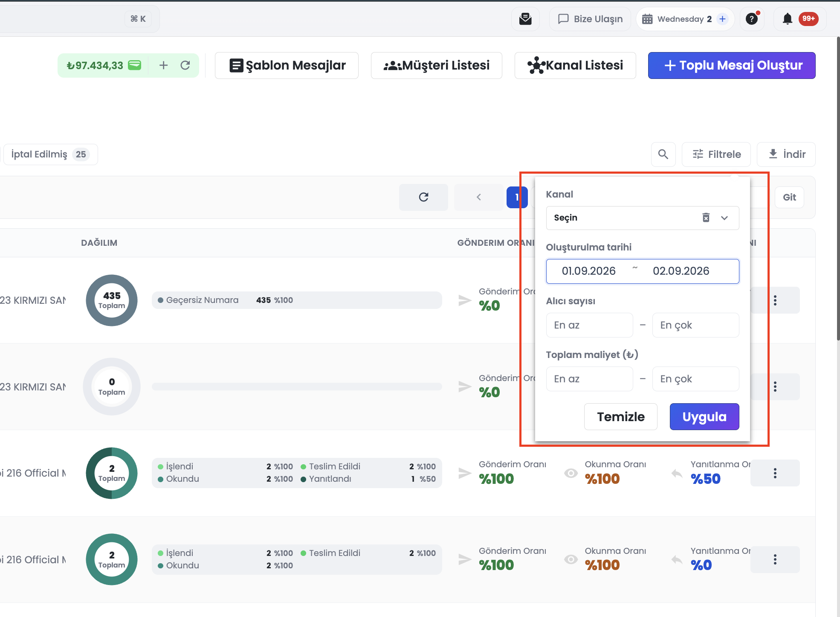Click the Bize Ulaşın chat button

pyautogui.click(x=590, y=19)
